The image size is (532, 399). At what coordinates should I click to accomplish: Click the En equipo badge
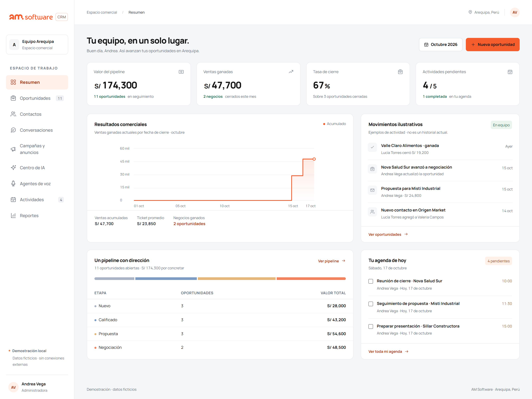[501, 125]
